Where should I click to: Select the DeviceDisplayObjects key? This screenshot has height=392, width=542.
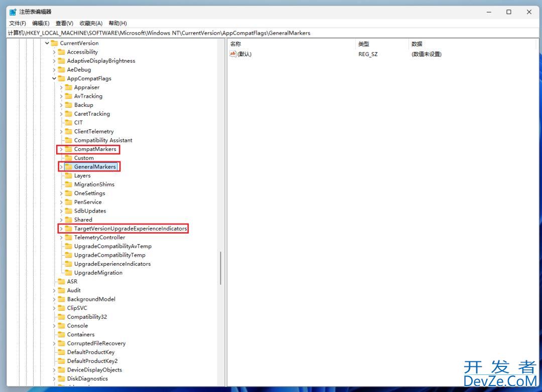94,370
